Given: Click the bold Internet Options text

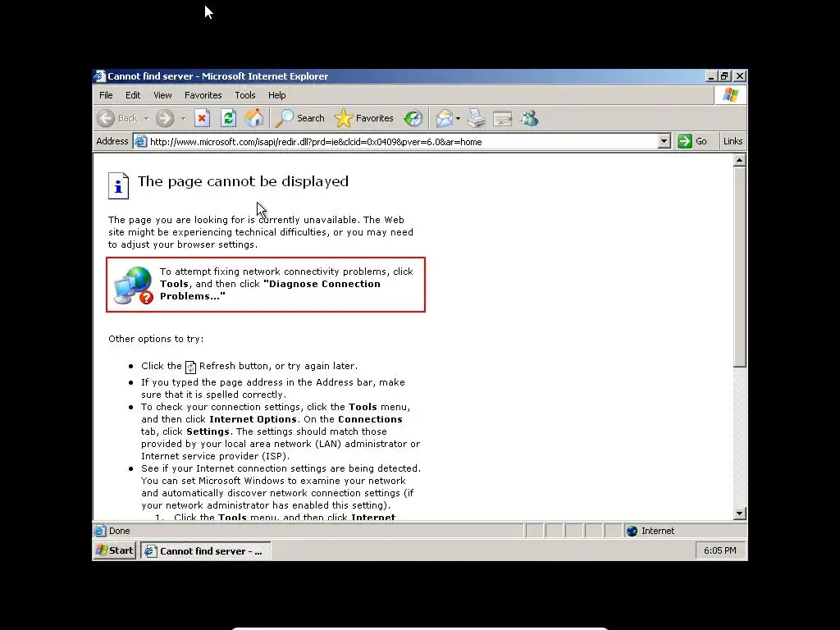Looking at the screenshot, I should [253, 419].
